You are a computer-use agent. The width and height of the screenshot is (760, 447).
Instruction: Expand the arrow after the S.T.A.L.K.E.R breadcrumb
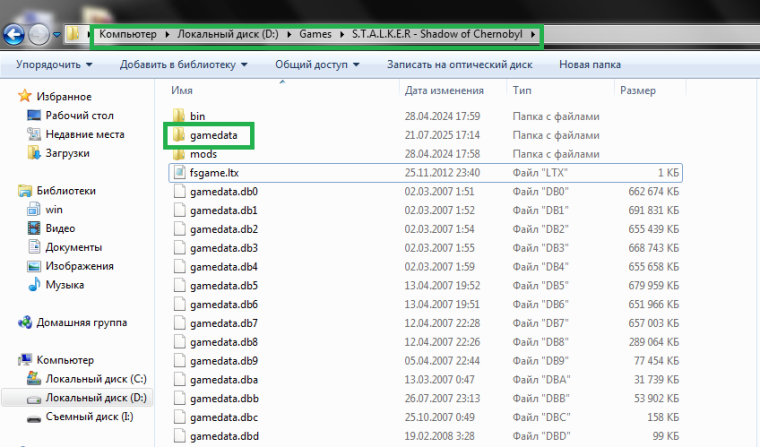[x=533, y=34]
